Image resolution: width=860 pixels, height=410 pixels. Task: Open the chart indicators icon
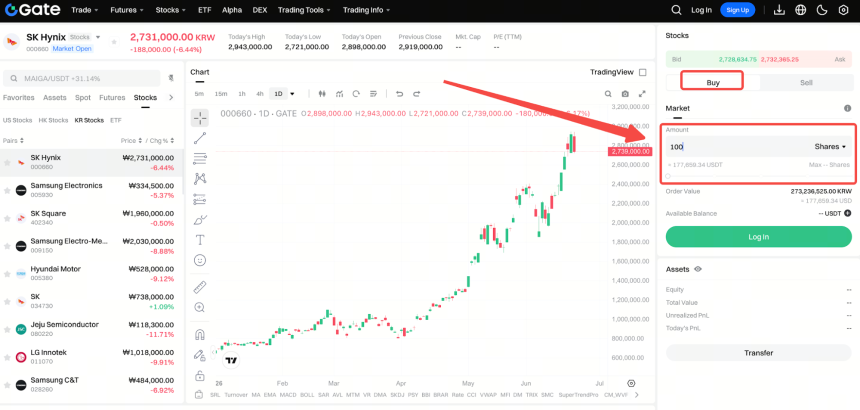coord(340,94)
